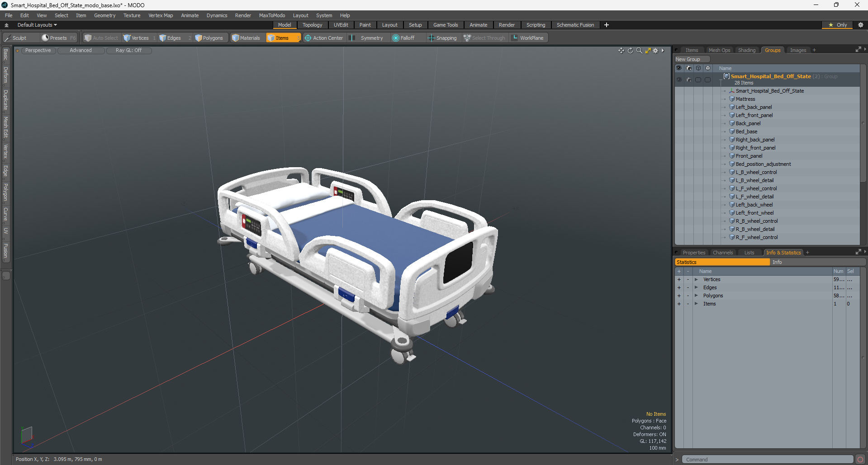Image resolution: width=868 pixels, height=465 pixels.
Task: Click the Groups list vertical scrollbar
Action: (863, 123)
